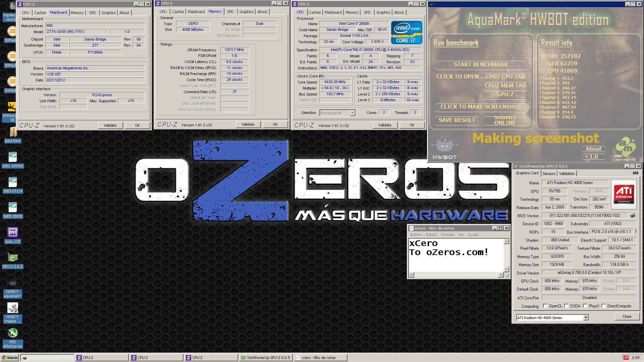Click the AquaMark3 logo in the corner

pyautogui.click(x=626, y=149)
